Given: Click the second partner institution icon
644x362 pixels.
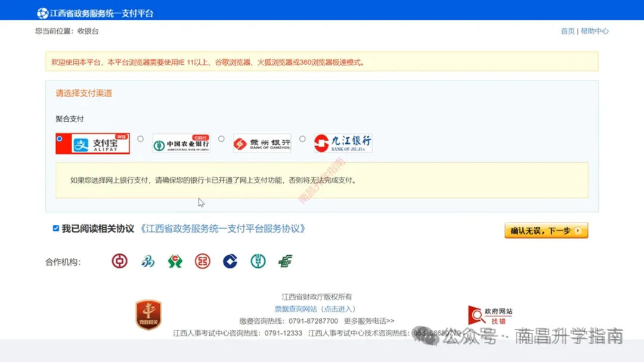Looking at the screenshot, I should pyautogui.click(x=147, y=261).
